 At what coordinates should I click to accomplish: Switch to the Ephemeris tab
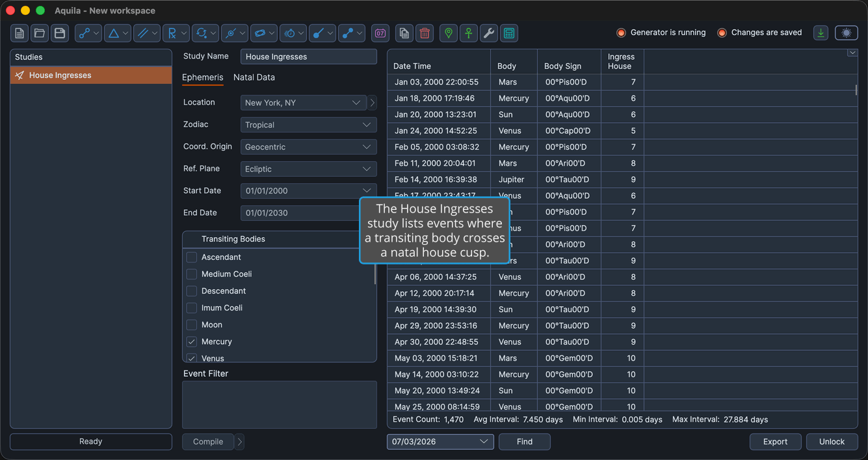(x=202, y=77)
